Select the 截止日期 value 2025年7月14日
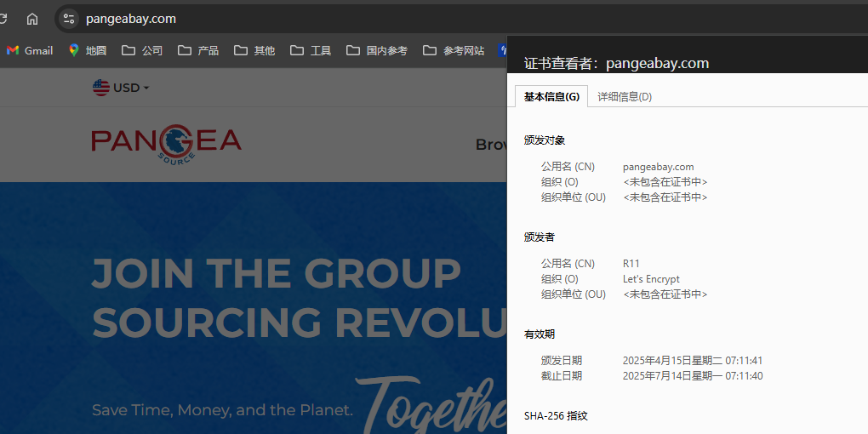This screenshot has width=868, height=434. pyautogui.click(x=693, y=376)
